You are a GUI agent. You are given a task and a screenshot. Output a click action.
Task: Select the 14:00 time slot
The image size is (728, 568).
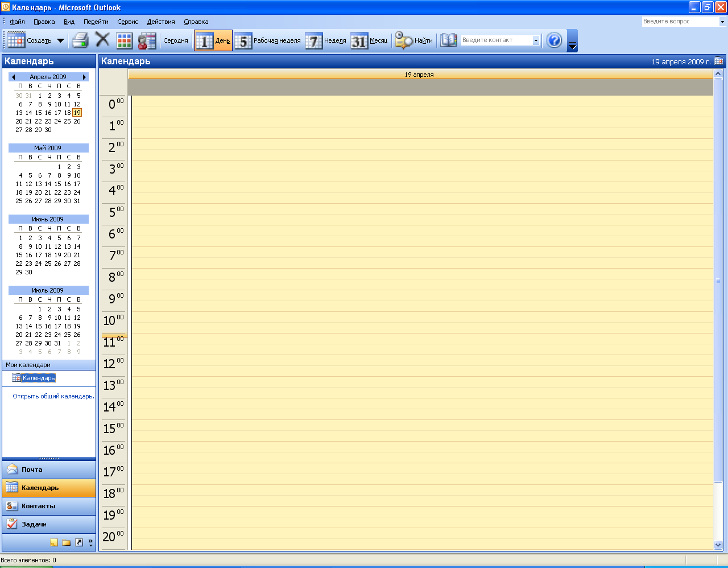point(423,404)
